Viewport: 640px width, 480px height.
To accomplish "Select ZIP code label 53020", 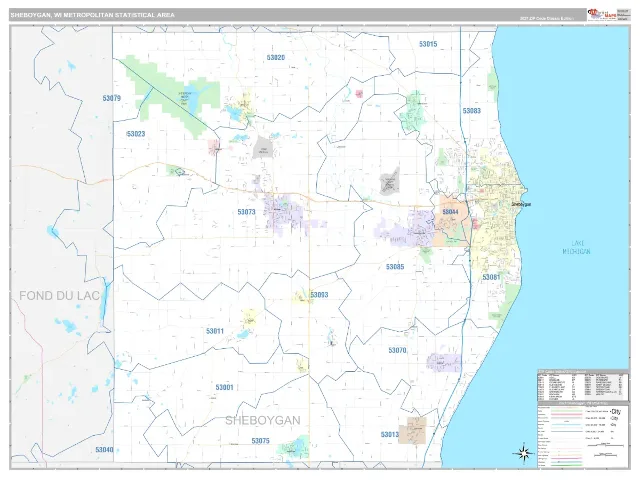I will (276, 58).
